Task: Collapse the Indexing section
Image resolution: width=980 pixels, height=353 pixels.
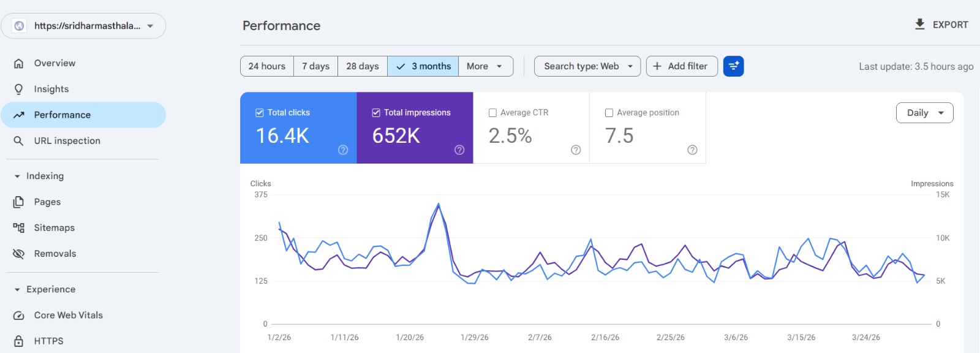Action: tap(17, 176)
